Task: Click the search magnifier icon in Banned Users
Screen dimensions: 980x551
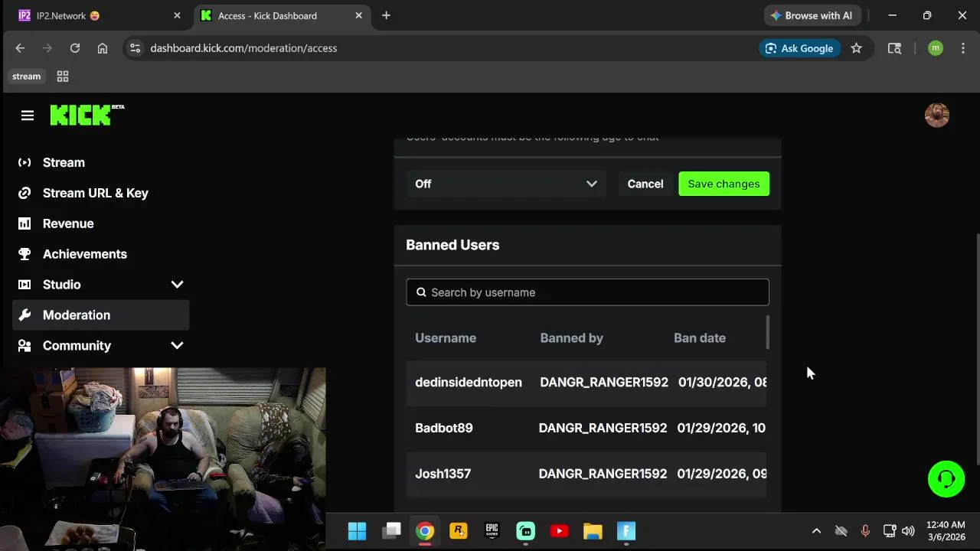Action: (421, 292)
